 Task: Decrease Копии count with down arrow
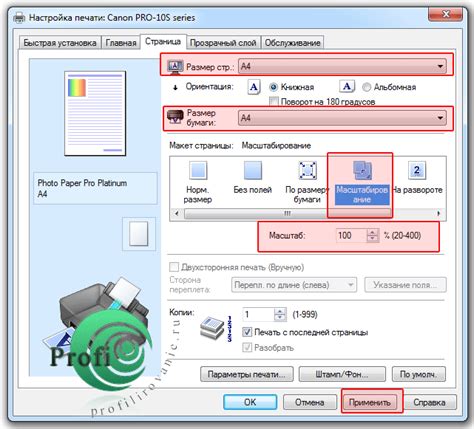(280, 317)
